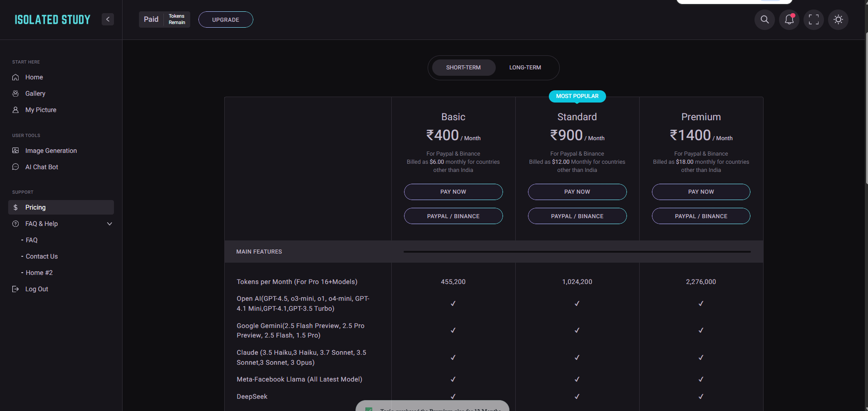
Task: Click the Open AI models feature label
Action: click(303, 303)
